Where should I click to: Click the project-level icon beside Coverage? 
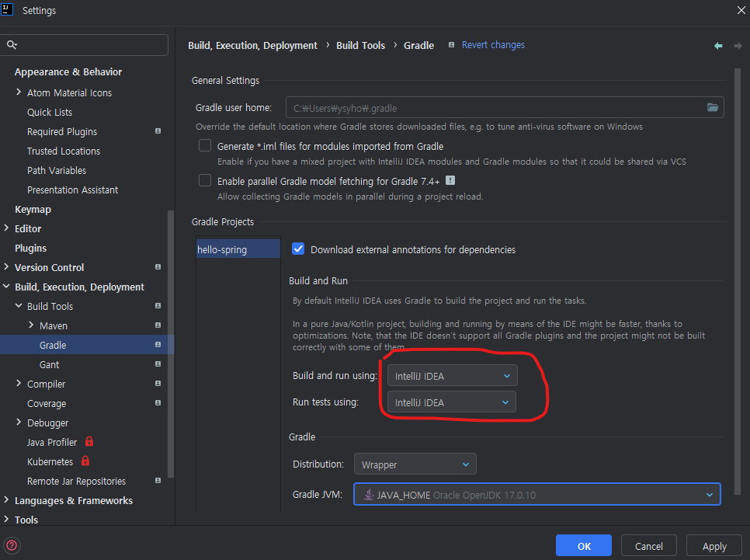coord(158,403)
